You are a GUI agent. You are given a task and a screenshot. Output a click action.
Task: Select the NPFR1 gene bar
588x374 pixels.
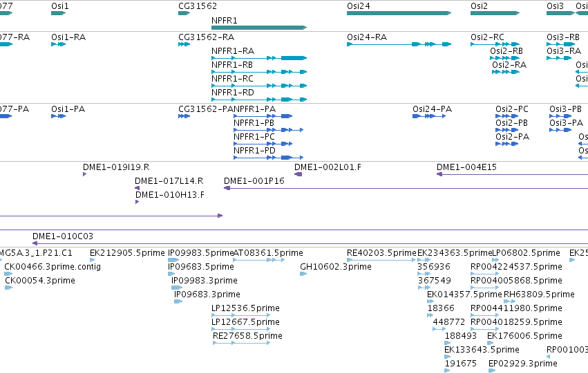259,28
